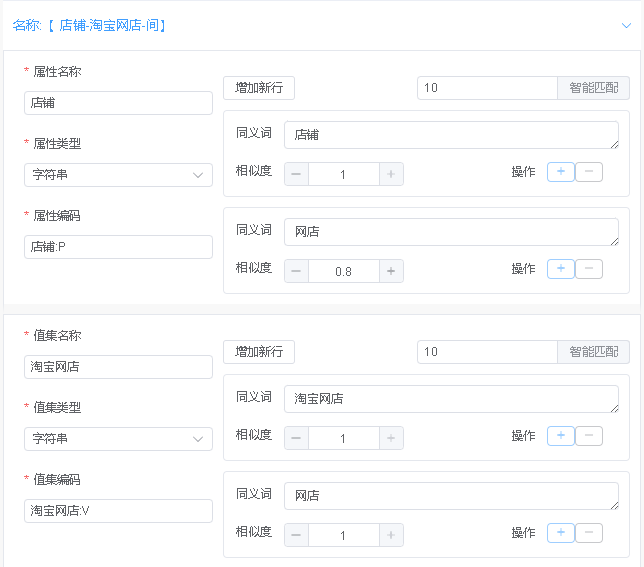Viewport: 644px width, 567px height.
Task: Click 增加新行 button in value set section
Action: coord(259,352)
